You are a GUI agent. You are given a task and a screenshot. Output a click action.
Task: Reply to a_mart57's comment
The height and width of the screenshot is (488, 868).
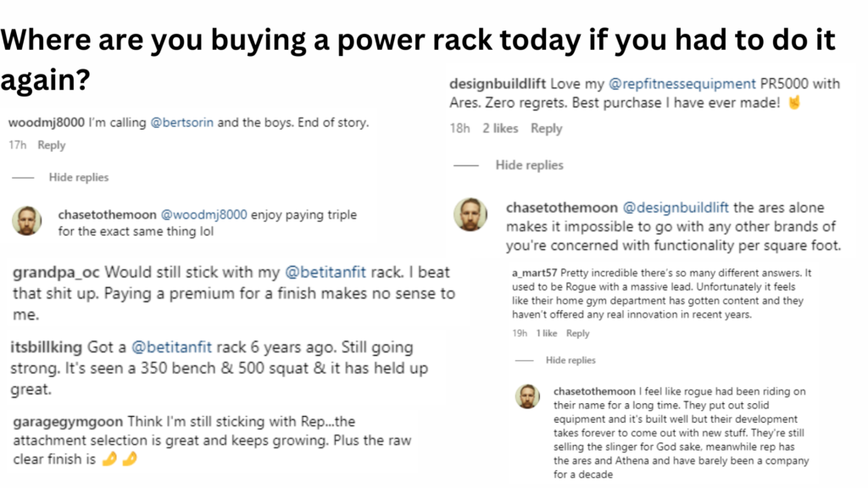(577, 334)
